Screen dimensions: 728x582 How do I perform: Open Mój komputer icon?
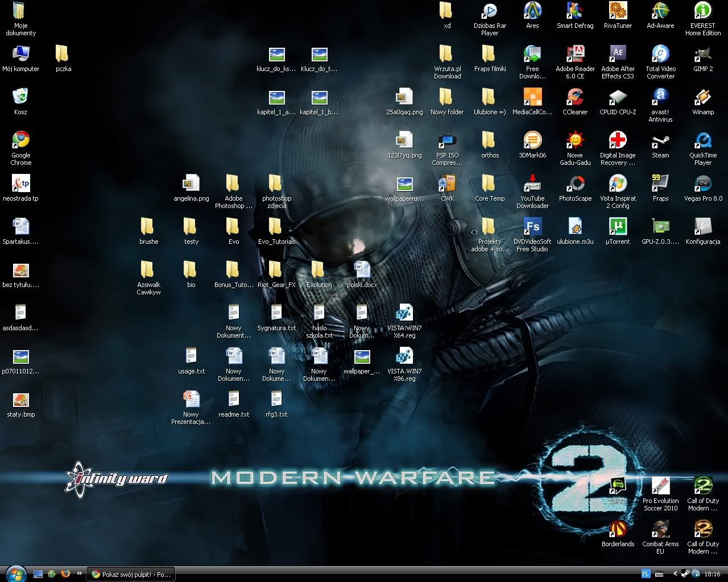tap(21, 58)
